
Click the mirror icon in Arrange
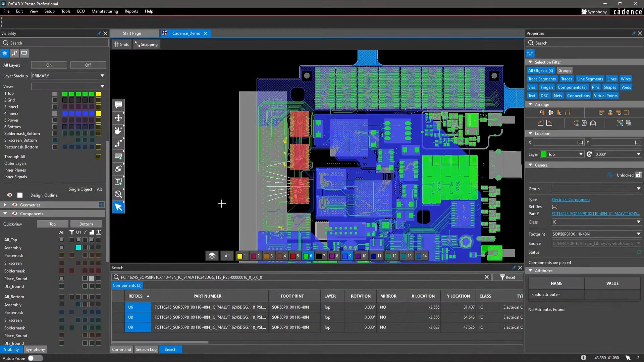576,123
